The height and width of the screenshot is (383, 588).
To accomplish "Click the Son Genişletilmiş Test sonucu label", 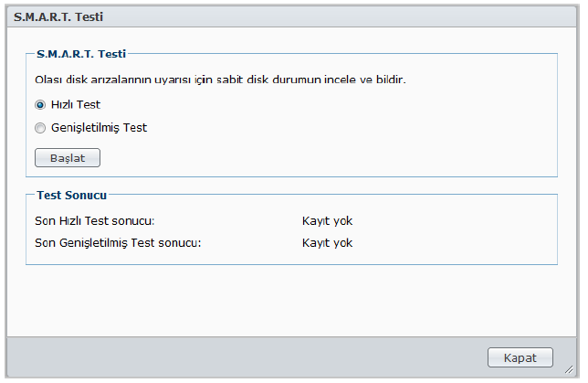I will 117,243.
